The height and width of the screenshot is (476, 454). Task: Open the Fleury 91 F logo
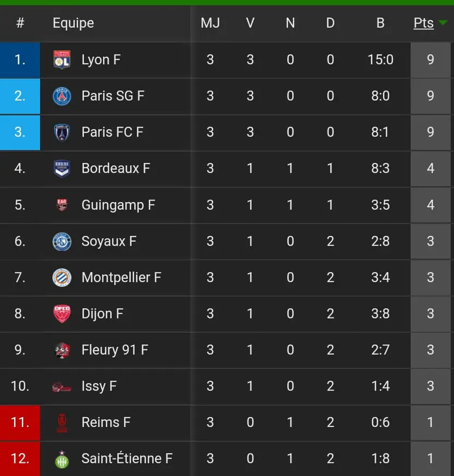pyautogui.click(x=62, y=350)
